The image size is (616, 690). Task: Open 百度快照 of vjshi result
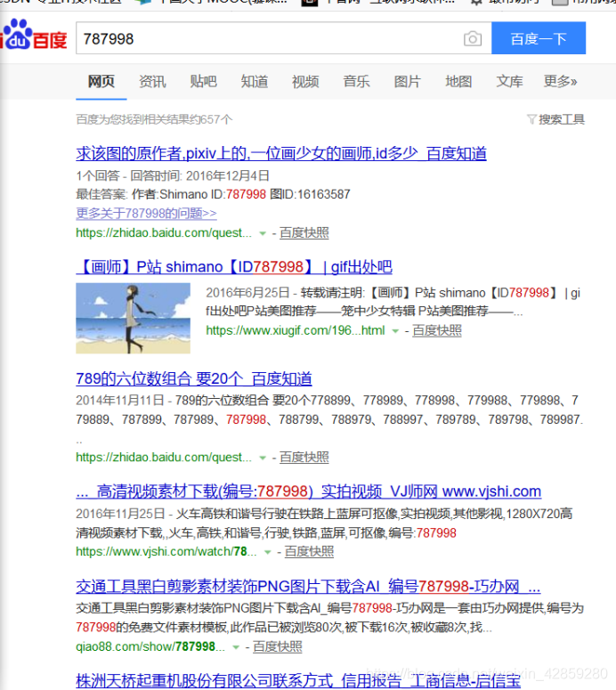[x=309, y=551]
